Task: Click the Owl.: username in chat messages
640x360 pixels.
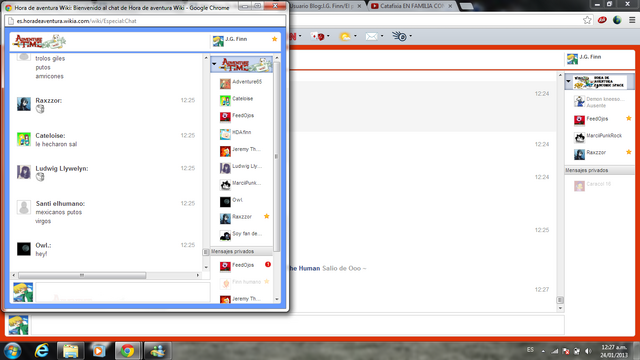Action: click(43, 245)
